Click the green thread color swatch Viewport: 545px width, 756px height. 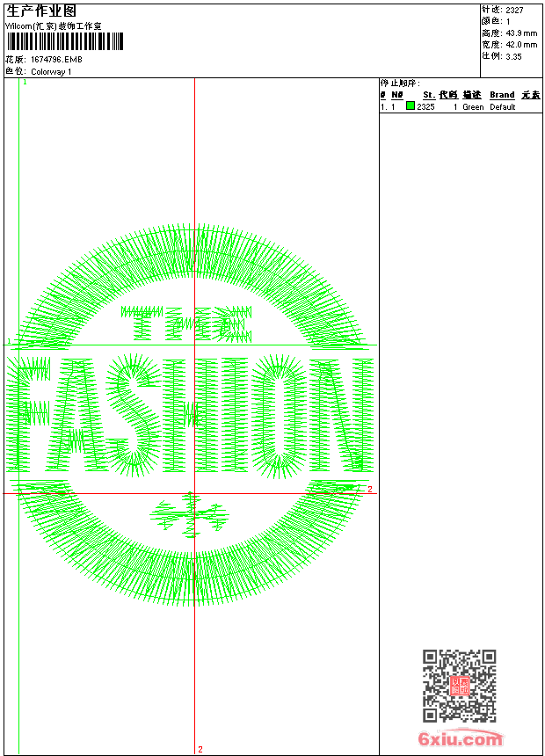[411, 106]
